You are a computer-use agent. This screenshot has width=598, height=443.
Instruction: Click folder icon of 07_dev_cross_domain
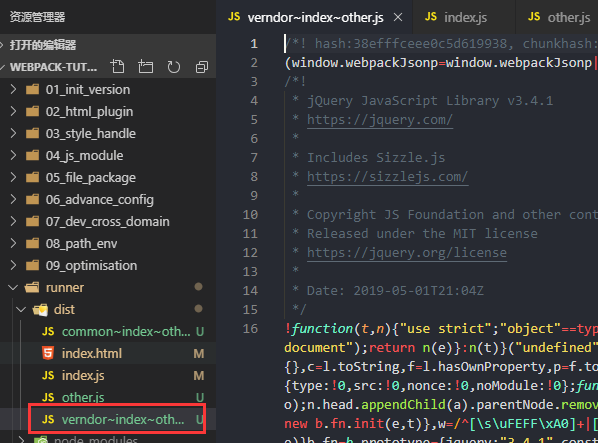pyautogui.click(x=32, y=222)
